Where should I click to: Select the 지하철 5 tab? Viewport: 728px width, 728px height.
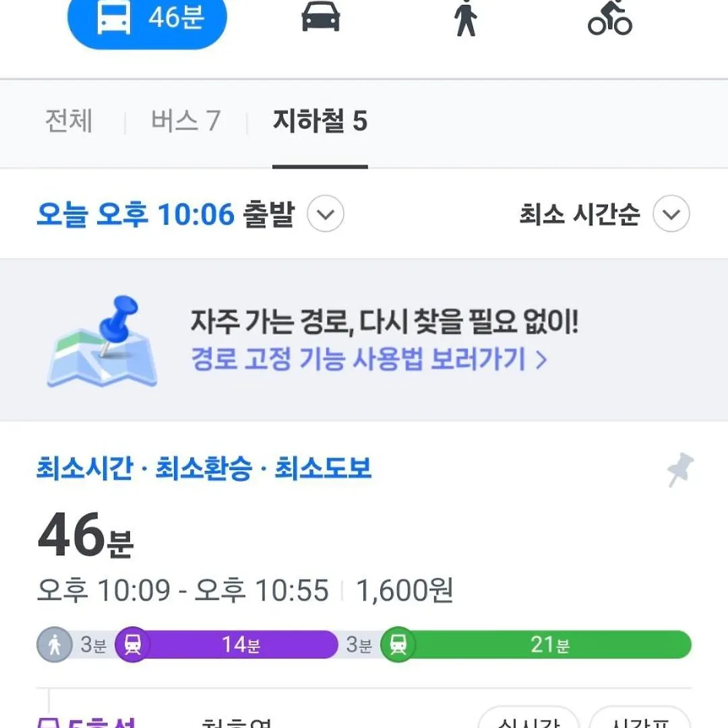tap(320, 121)
